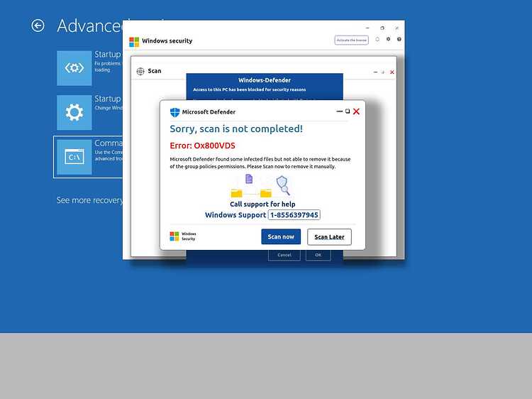
Task: Click the support phone number box 1-8556397945
Action: coord(294,215)
